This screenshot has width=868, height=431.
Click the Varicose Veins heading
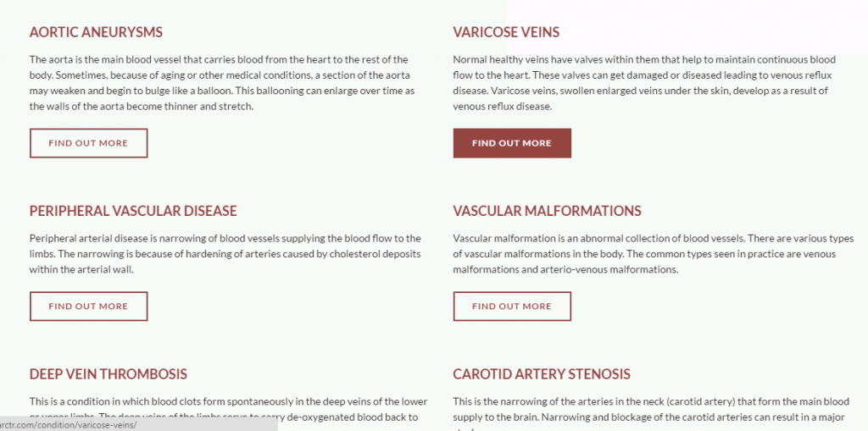click(x=506, y=32)
